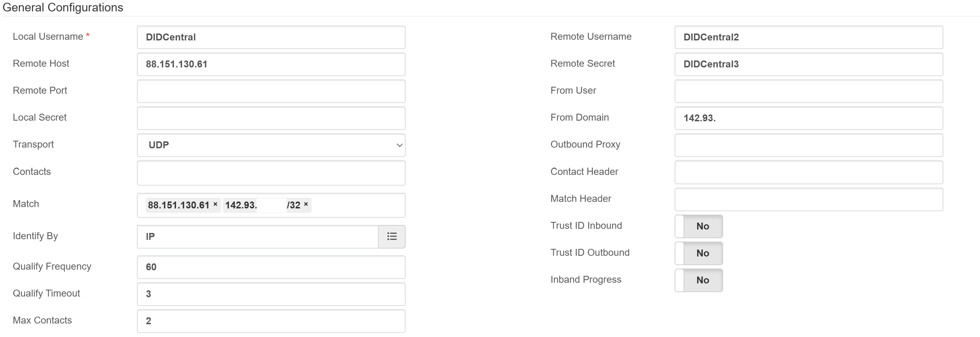The image size is (980, 337).
Task: Click the Remote Secret label
Action: point(583,64)
